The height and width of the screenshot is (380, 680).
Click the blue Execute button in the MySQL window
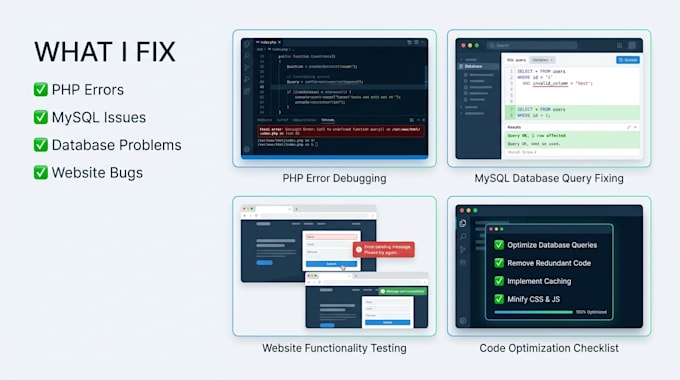point(628,60)
